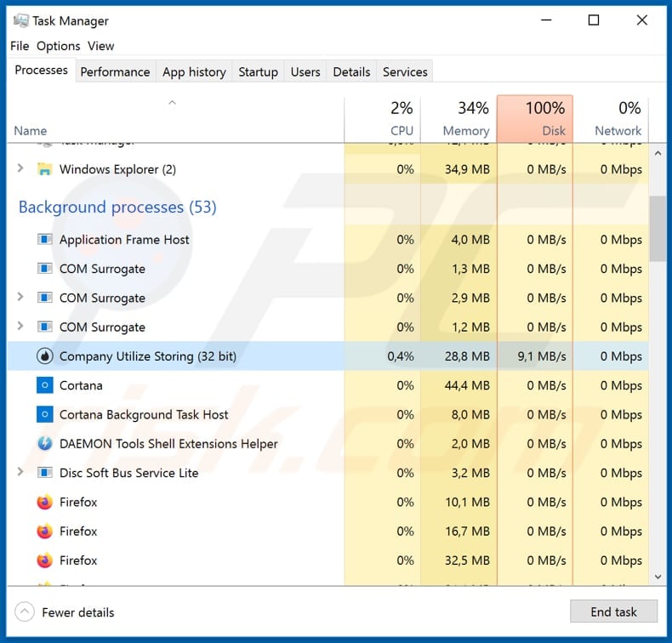Switch to the Details tab

(351, 71)
